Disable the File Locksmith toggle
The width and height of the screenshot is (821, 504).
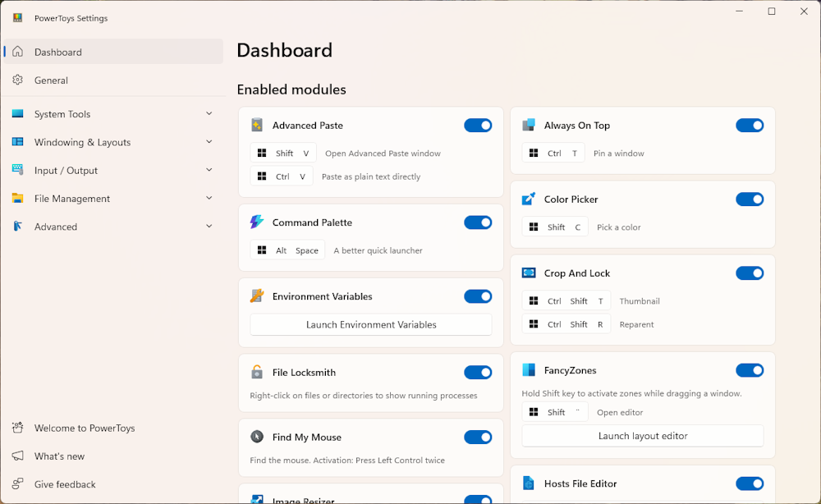click(478, 372)
